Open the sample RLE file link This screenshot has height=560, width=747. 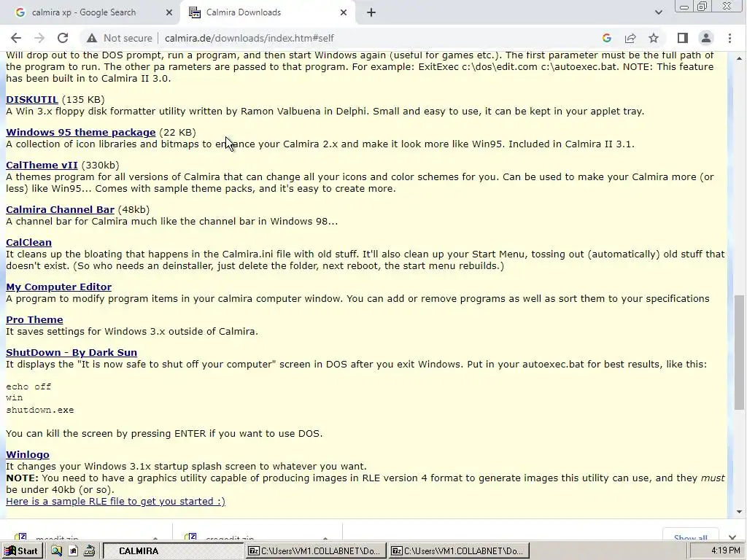click(x=115, y=502)
